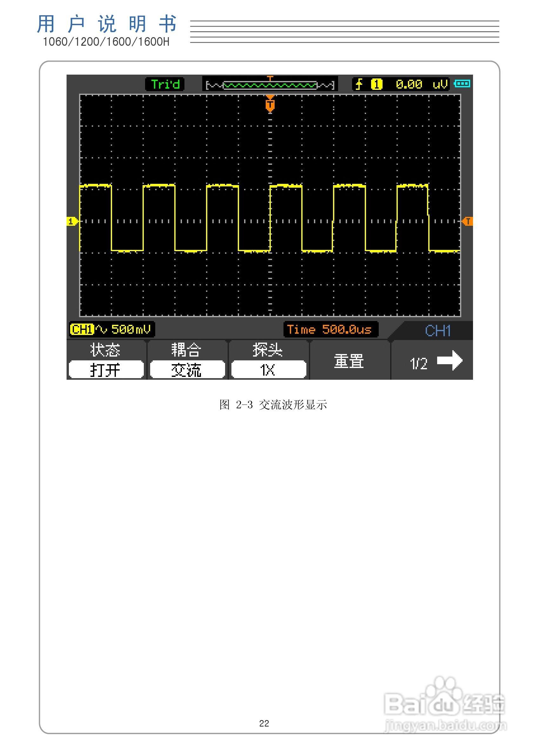Change probe attenuation 1X option
The width and height of the screenshot is (540, 756).
click(x=269, y=370)
